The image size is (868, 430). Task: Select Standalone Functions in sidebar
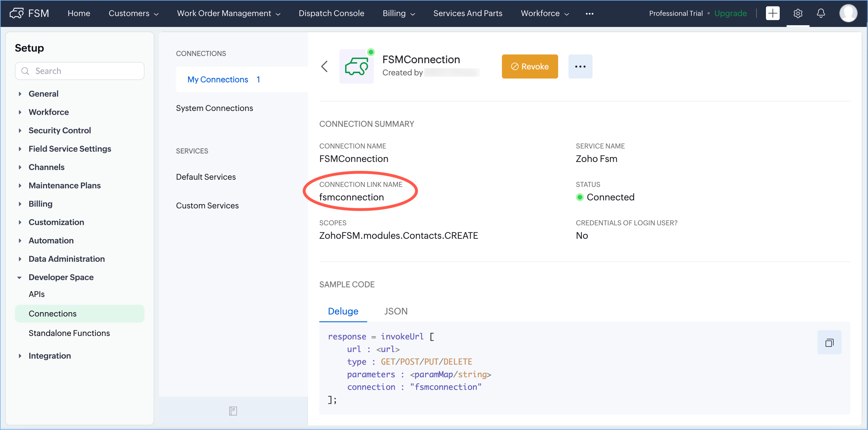point(69,333)
